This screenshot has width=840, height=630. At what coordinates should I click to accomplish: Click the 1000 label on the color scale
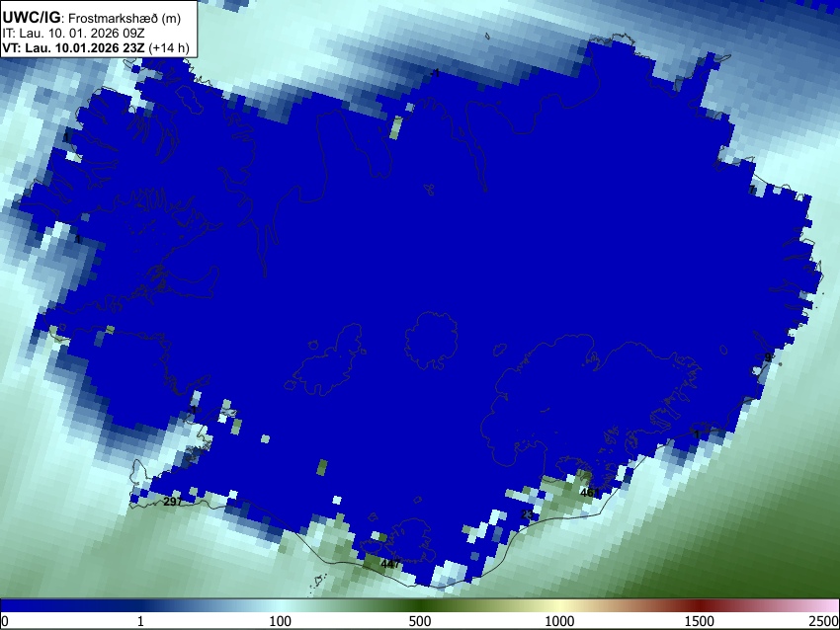[559, 621]
